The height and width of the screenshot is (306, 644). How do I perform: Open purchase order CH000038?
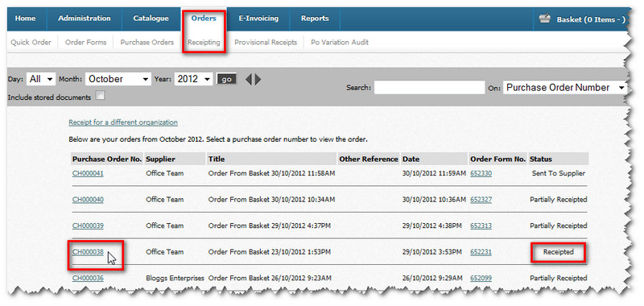click(88, 252)
